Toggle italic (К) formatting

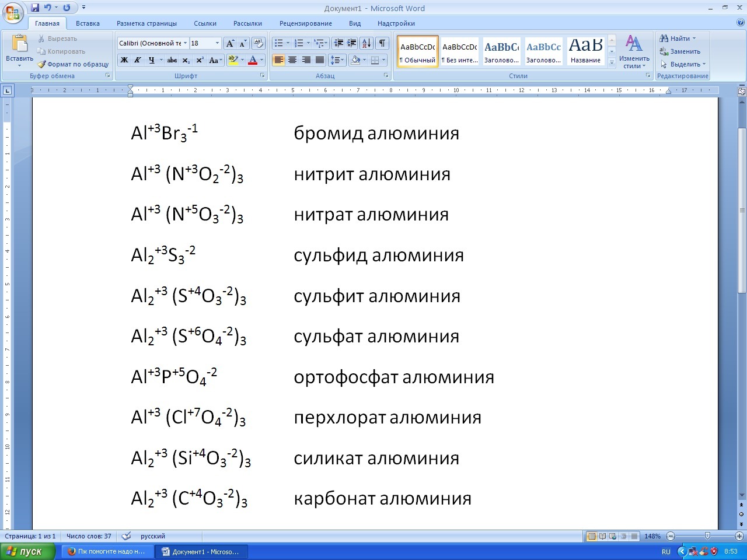(x=138, y=60)
